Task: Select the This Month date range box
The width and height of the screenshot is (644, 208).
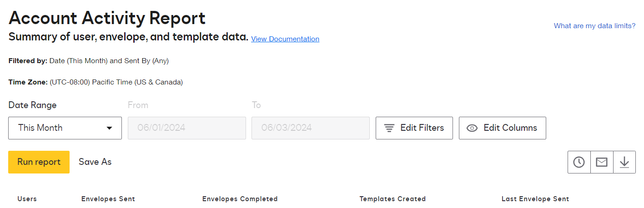Action: point(59,128)
